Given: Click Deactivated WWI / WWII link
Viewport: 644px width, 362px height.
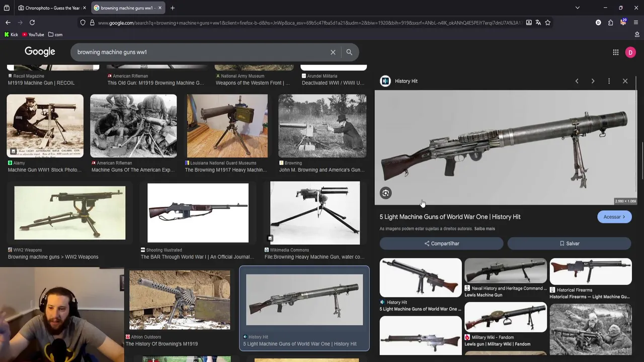Looking at the screenshot, I should (333, 83).
